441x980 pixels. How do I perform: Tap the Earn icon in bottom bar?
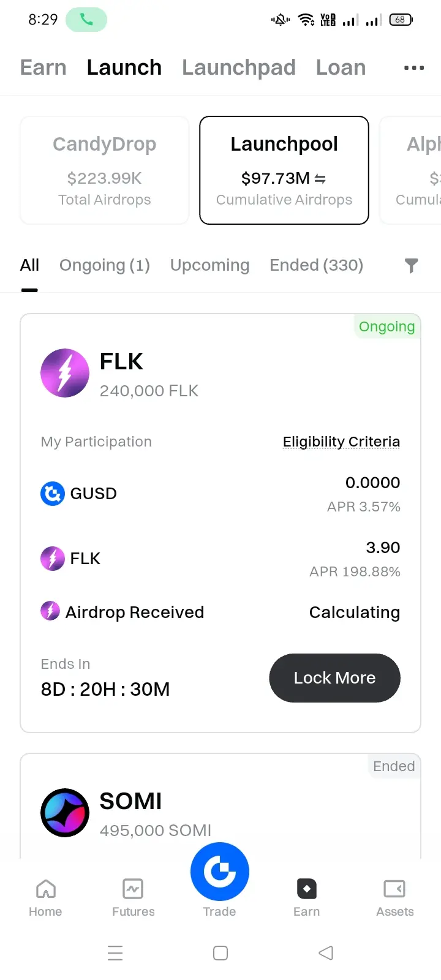click(x=306, y=889)
